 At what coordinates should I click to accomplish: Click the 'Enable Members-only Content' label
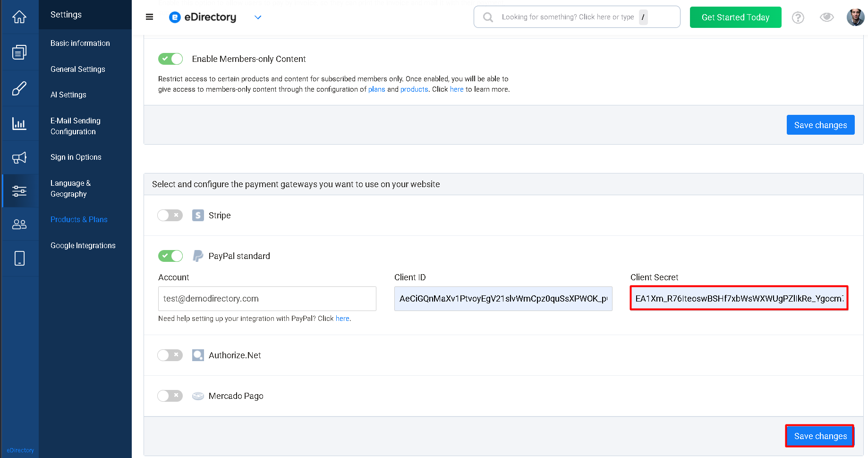coord(249,59)
